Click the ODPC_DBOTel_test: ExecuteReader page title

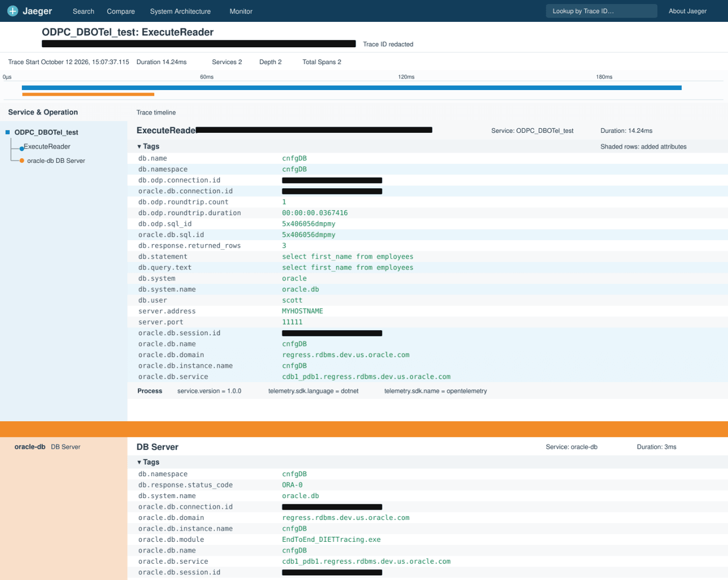pos(128,32)
